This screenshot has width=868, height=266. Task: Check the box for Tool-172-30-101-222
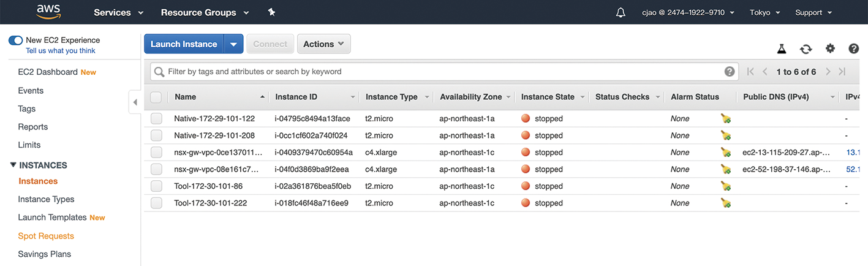point(156,203)
